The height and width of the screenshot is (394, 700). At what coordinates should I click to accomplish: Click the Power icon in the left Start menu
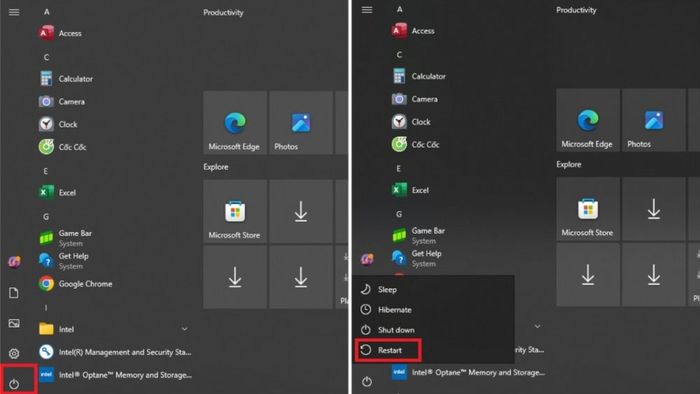(x=14, y=383)
